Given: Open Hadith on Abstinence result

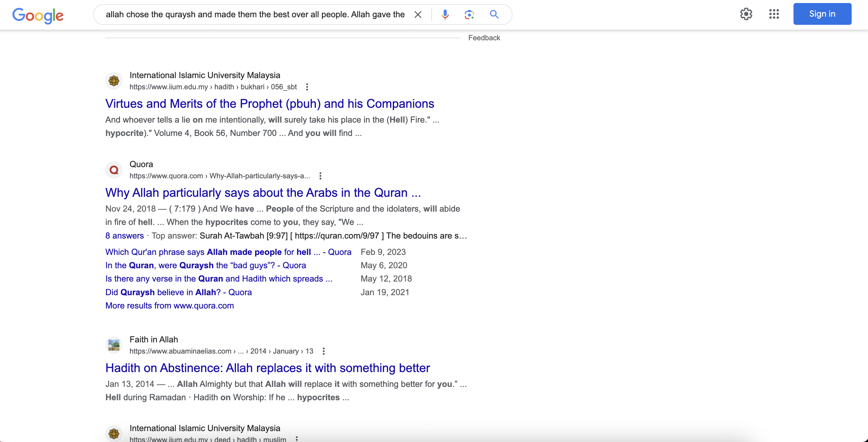Looking at the screenshot, I should coord(267,368).
